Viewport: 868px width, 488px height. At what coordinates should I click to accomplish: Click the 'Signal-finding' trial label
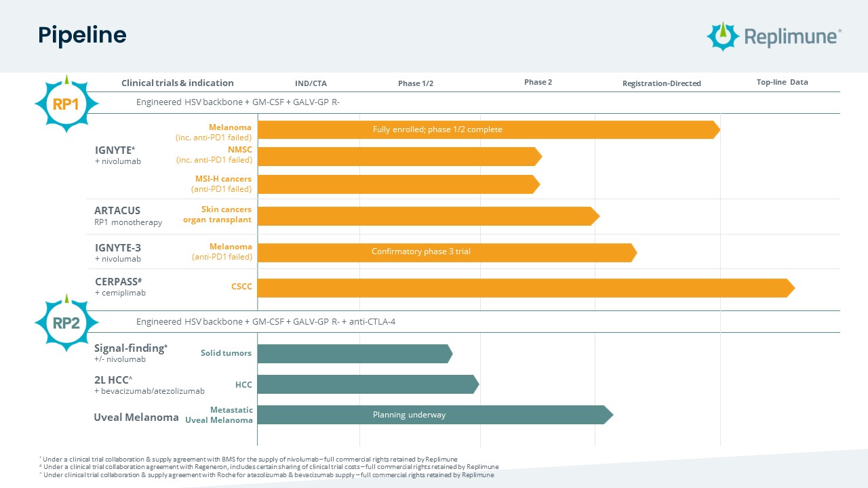(x=130, y=348)
